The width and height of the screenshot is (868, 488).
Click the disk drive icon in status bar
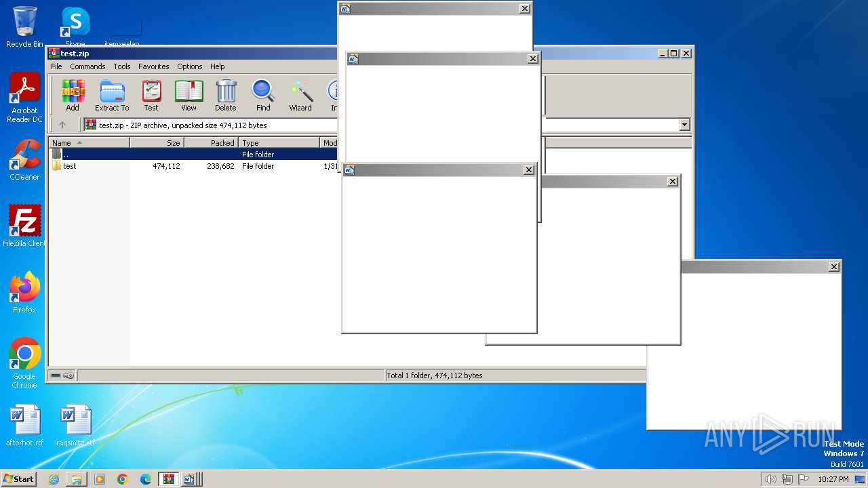[56, 375]
